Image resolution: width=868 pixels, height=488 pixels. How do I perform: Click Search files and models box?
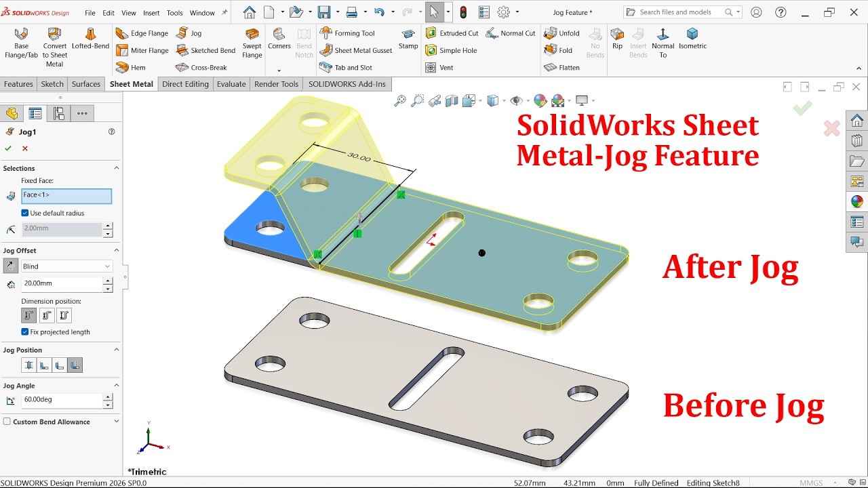coord(683,12)
